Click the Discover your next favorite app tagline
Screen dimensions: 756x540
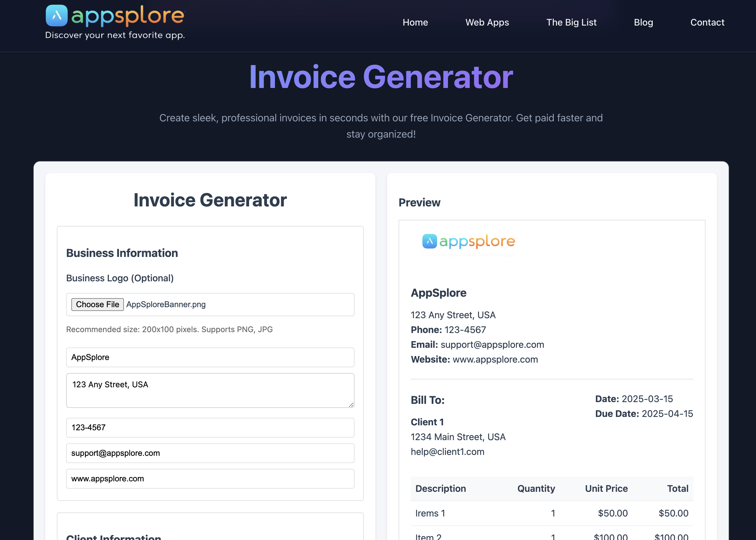pyautogui.click(x=115, y=35)
